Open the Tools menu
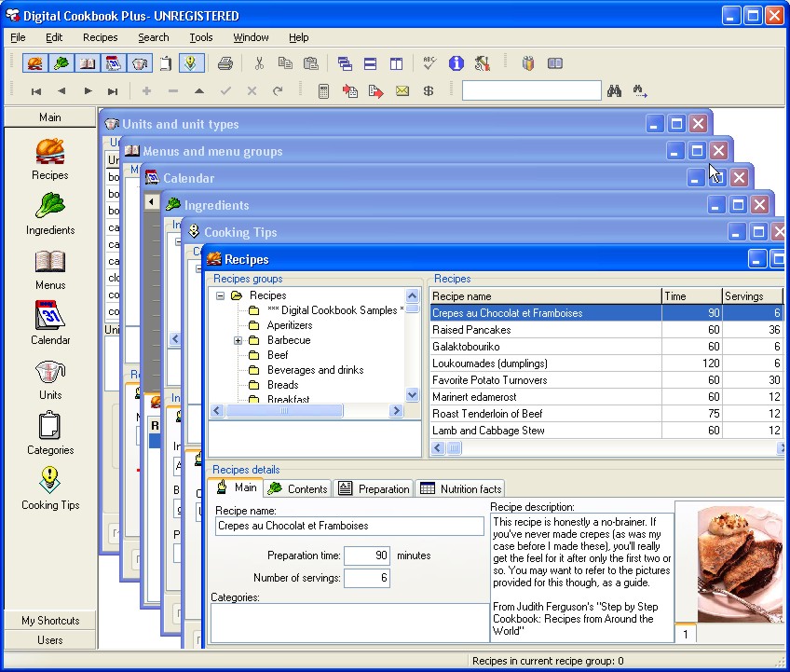 click(x=201, y=37)
